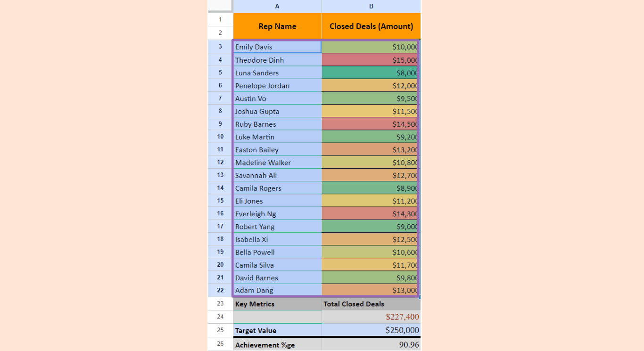Click the $9,500 amount cell

pyautogui.click(x=371, y=98)
